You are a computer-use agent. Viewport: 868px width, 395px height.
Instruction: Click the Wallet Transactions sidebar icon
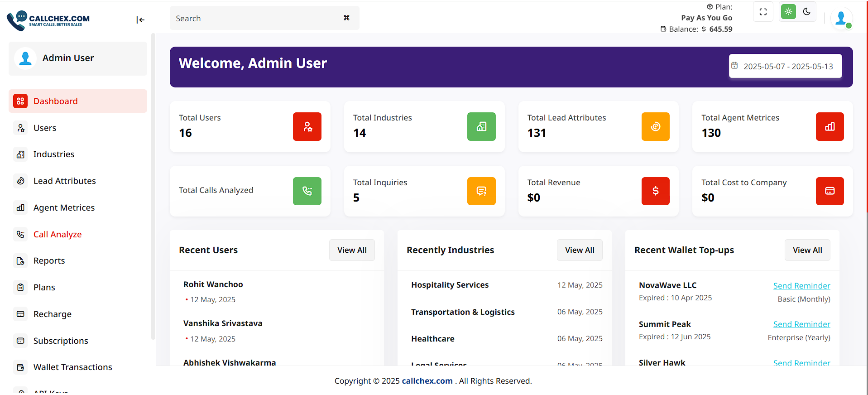20,367
